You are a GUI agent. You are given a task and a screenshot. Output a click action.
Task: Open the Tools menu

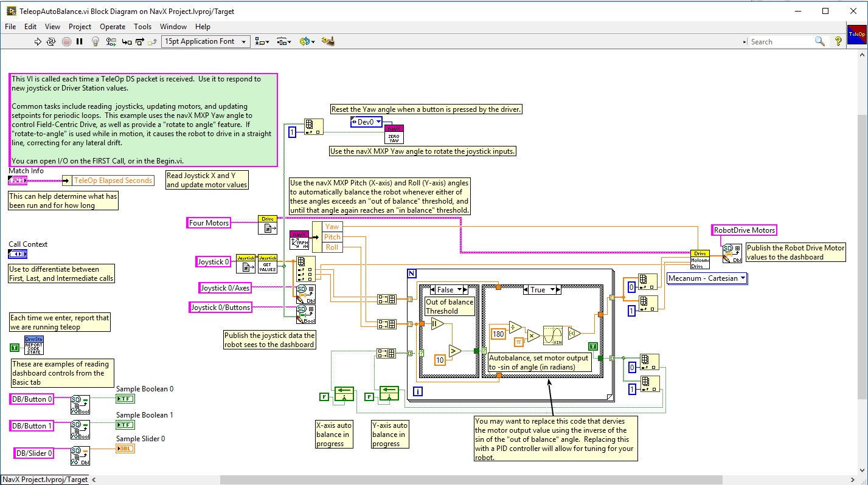[x=143, y=27]
